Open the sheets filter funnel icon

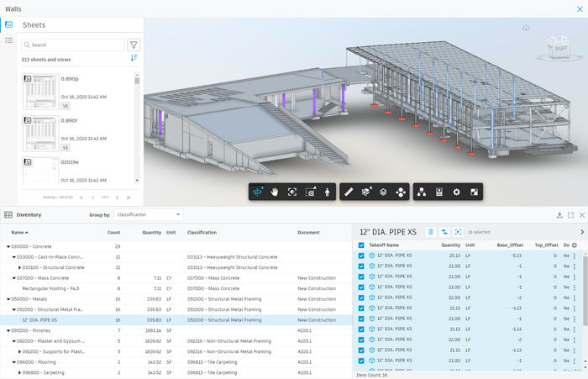(x=134, y=45)
